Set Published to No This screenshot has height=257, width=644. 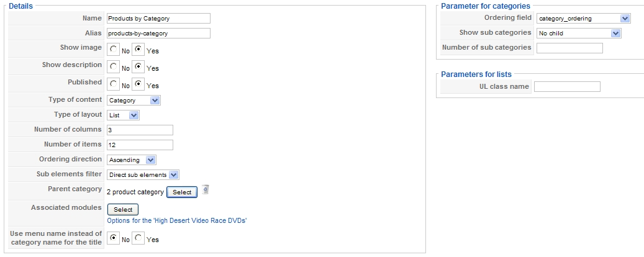pyautogui.click(x=113, y=84)
